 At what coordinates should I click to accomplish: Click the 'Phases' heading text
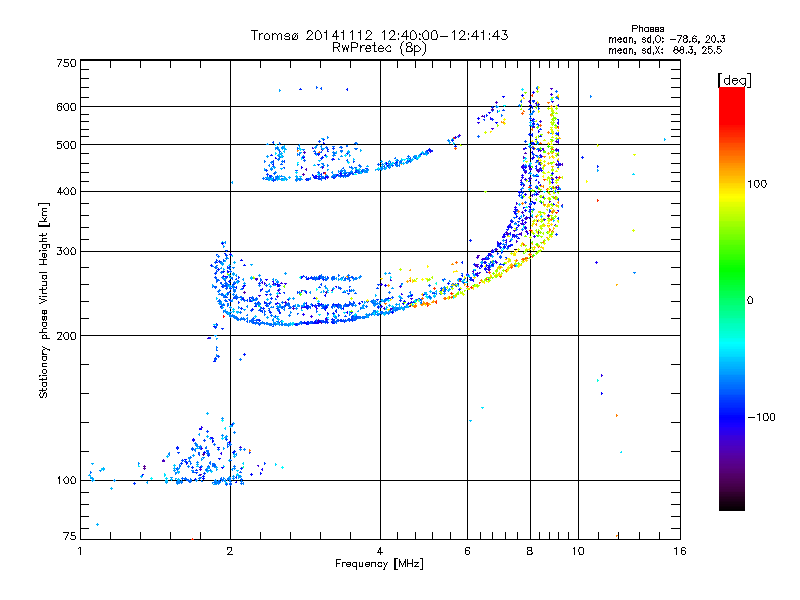(x=647, y=29)
